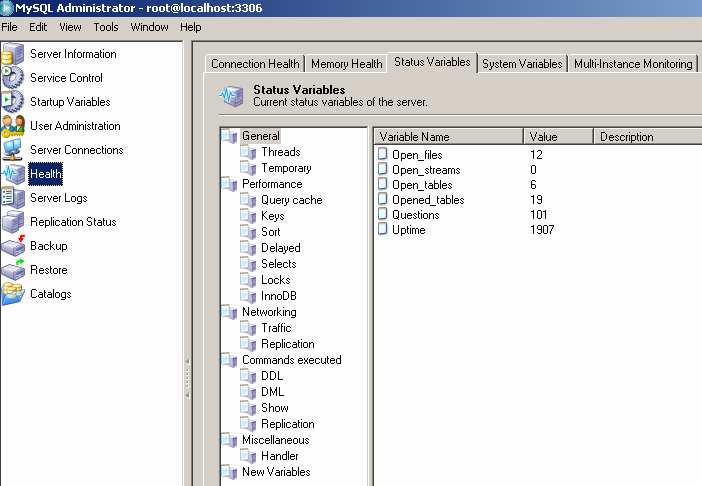Select Locks status category
The width and height of the screenshot is (702, 486).
[x=276, y=280]
